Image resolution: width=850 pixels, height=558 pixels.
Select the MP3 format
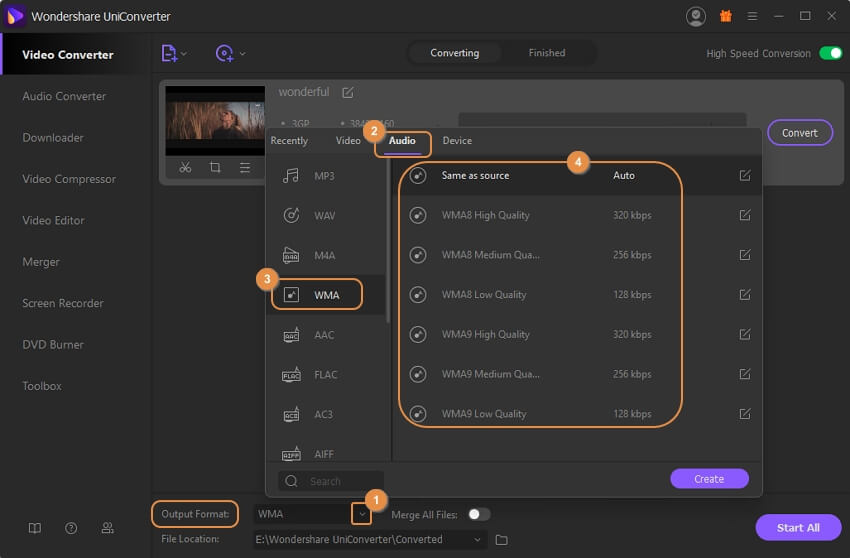(326, 176)
